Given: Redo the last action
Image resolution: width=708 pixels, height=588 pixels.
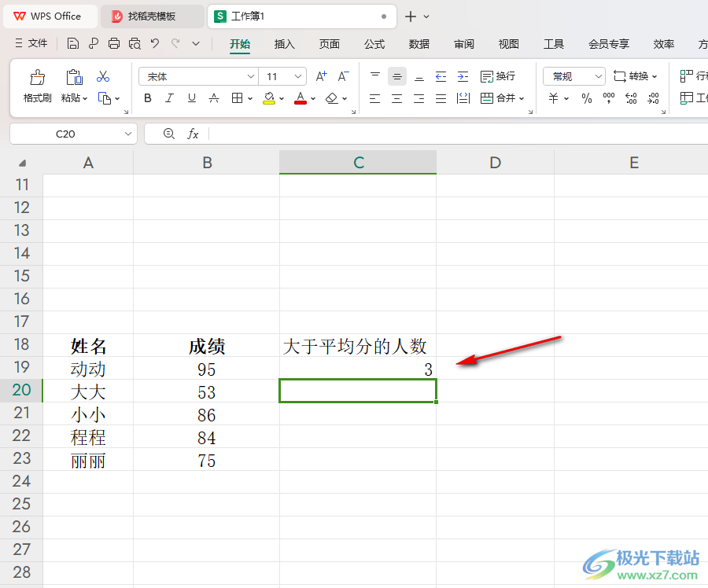Looking at the screenshot, I should 175,43.
